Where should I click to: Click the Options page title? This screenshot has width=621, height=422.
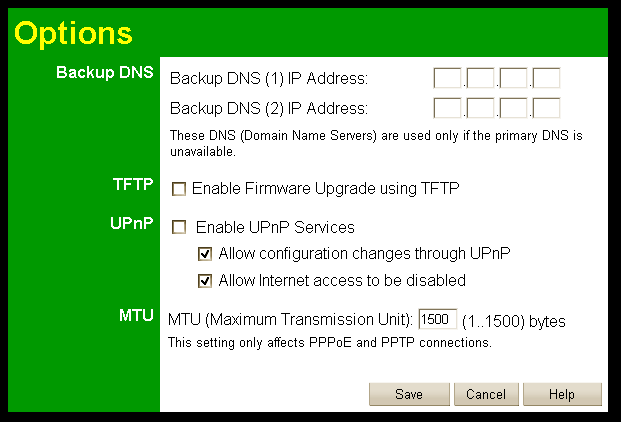72,32
